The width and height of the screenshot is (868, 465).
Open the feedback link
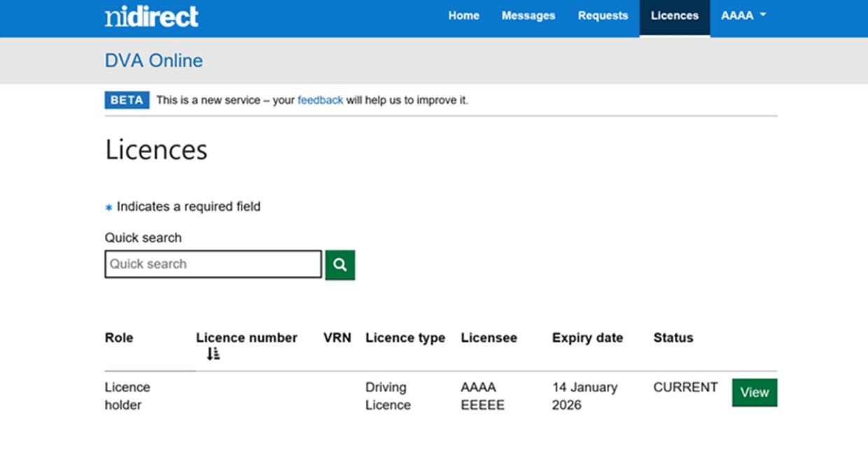pos(320,99)
